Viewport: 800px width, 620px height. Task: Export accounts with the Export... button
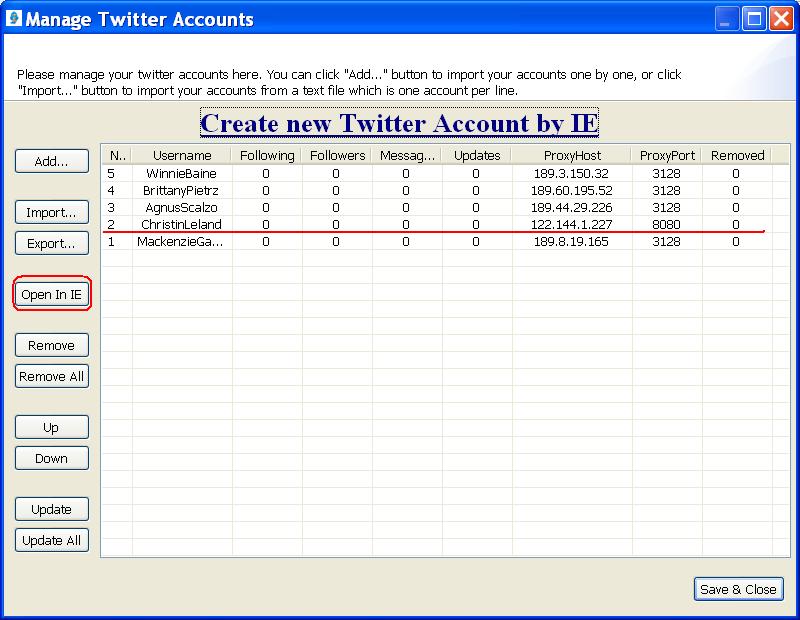pos(52,243)
